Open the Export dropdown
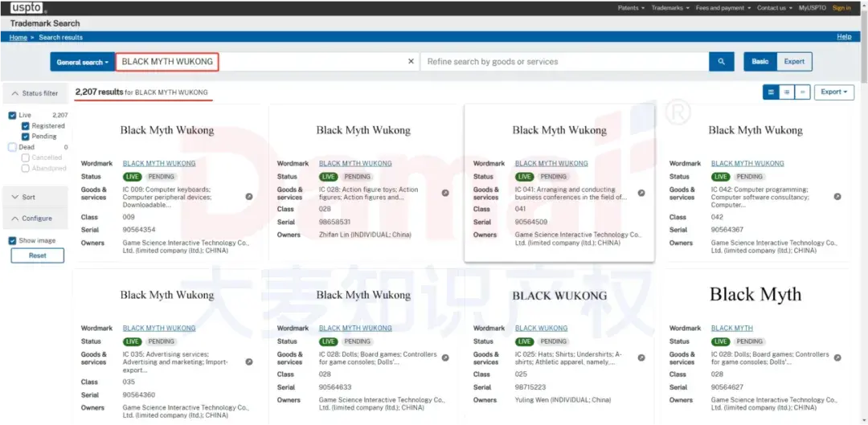 [834, 92]
